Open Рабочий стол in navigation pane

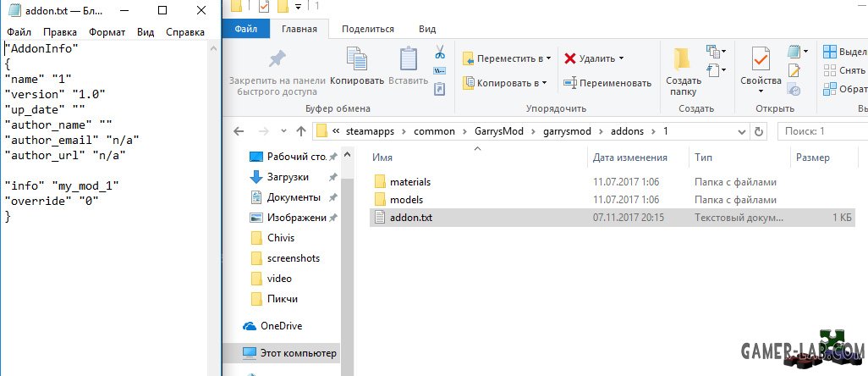point(288,157)
